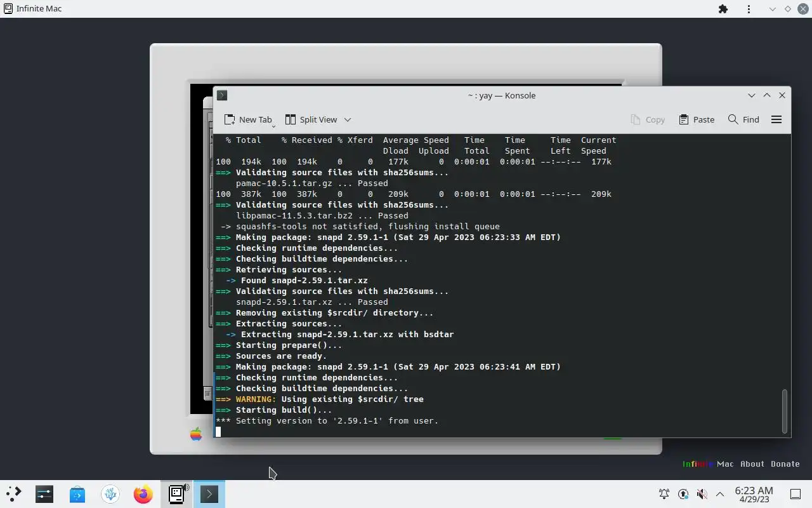Click the 'Sources are ready.' line
The image size is (812, 508).
click(271, 356)
